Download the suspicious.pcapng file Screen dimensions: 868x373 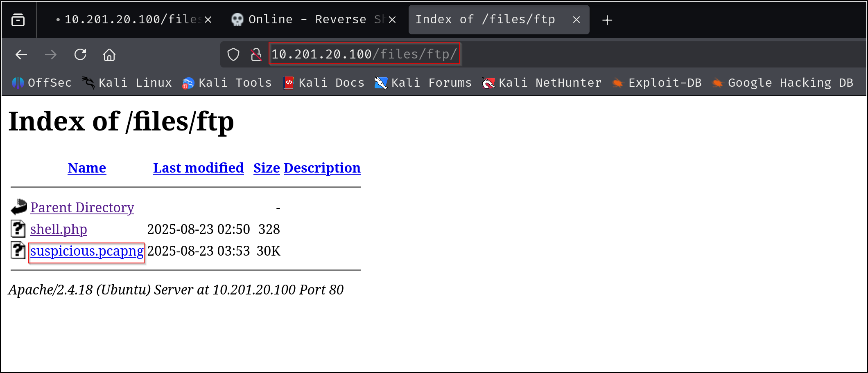coord(87,251)
